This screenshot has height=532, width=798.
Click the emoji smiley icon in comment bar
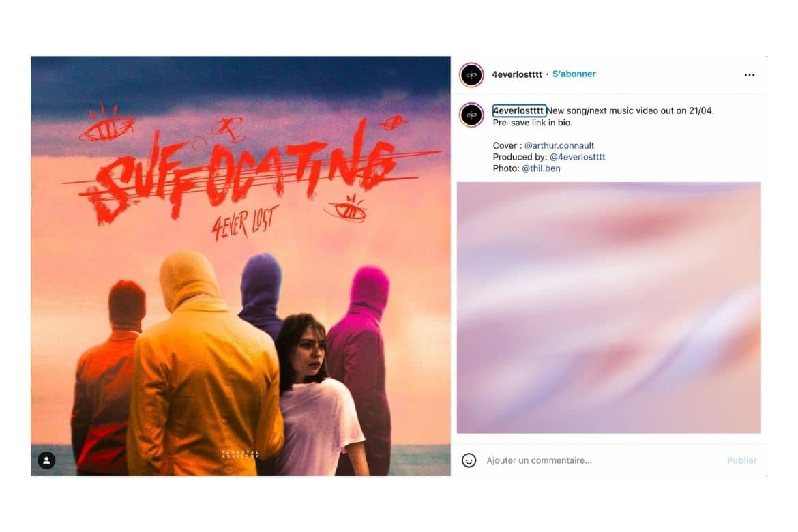[x=469, y=460]
